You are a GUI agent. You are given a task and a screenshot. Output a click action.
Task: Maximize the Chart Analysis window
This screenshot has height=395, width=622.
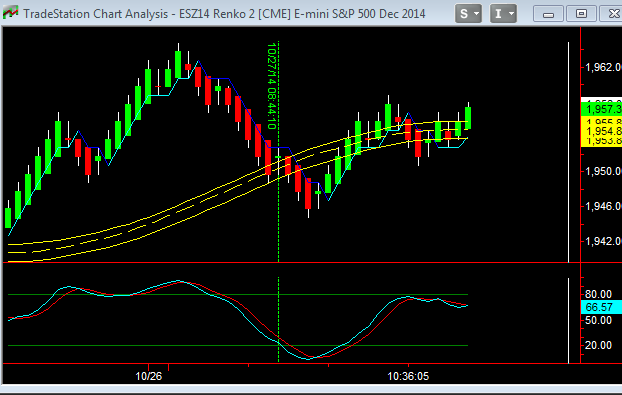581,14
